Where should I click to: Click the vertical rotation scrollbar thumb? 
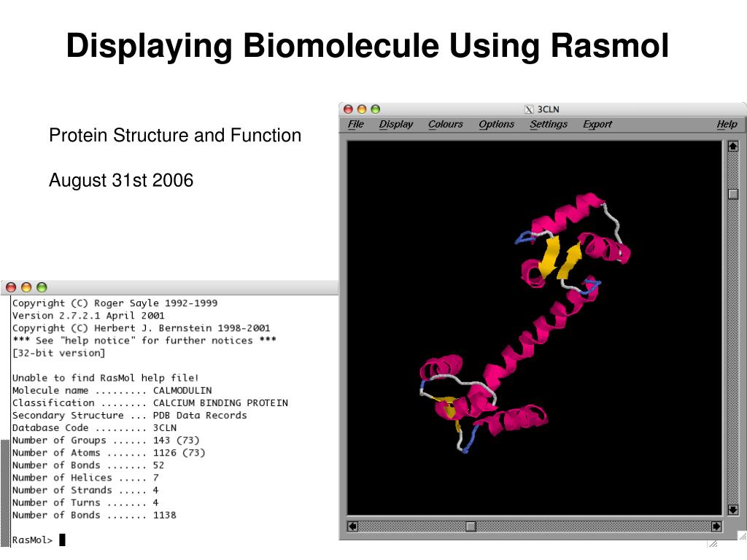733,194
